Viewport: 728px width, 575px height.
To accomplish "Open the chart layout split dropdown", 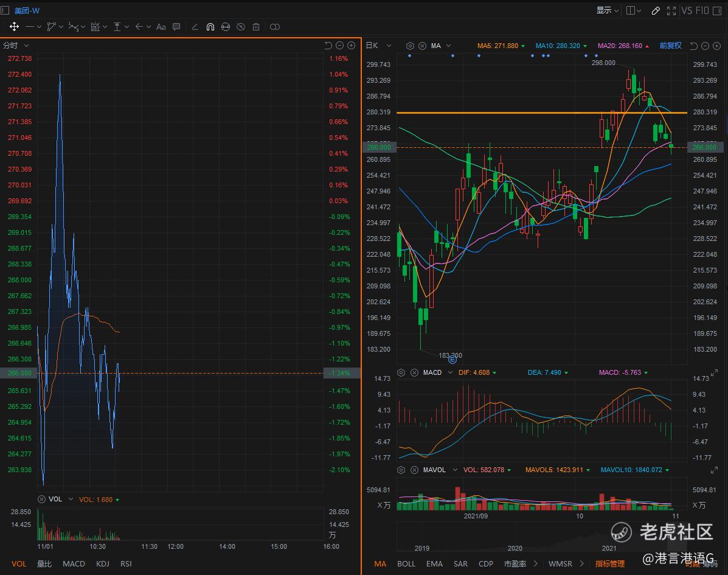I will [634, 10].
